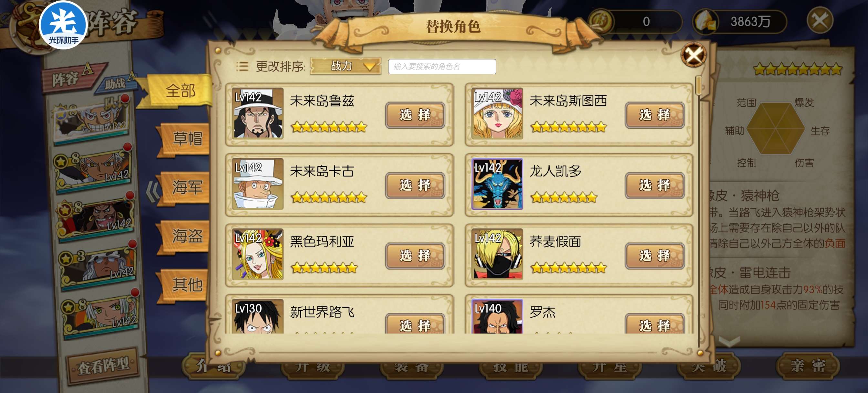
Task: Tap the 光环助手 floating icon
Action: (63, 25)
